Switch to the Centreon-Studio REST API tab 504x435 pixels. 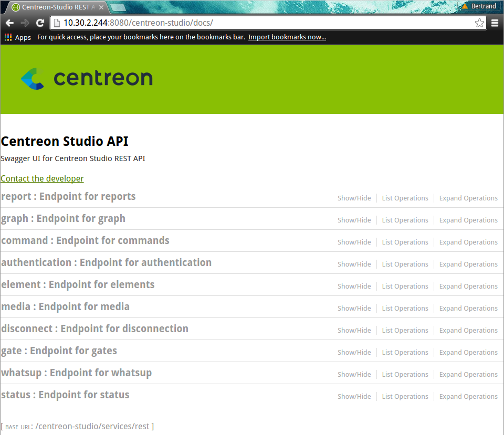point(52,7)
